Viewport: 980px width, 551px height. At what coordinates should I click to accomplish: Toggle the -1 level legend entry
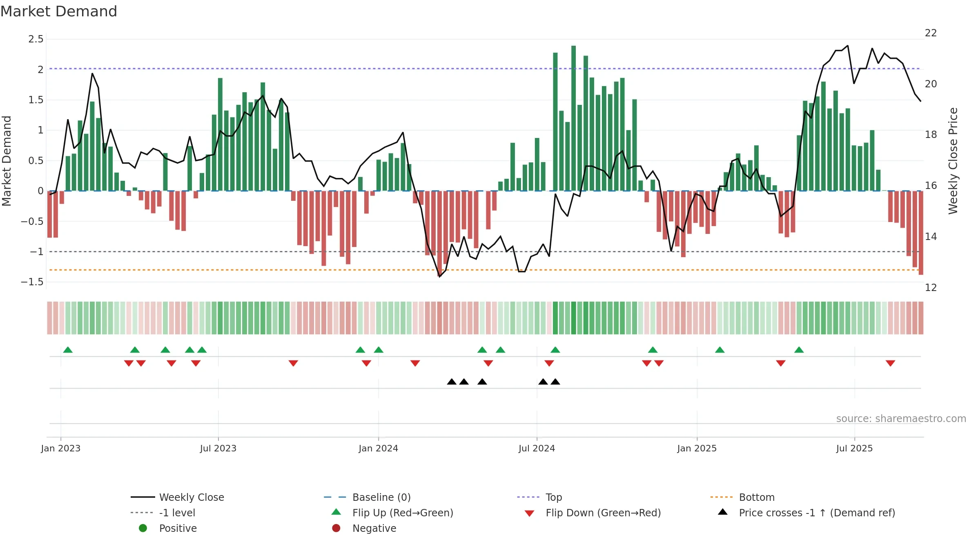pos(163,513)
